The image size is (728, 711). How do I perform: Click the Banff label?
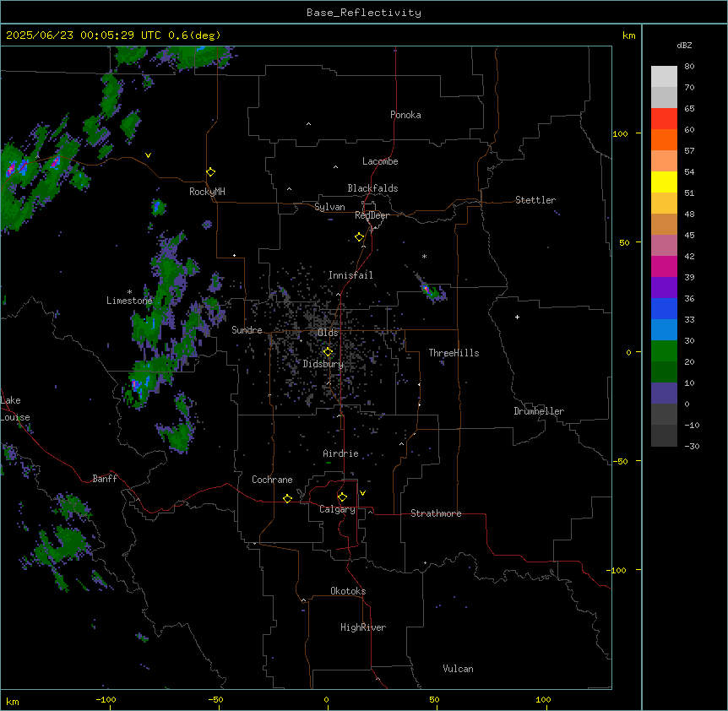point(105,479)
